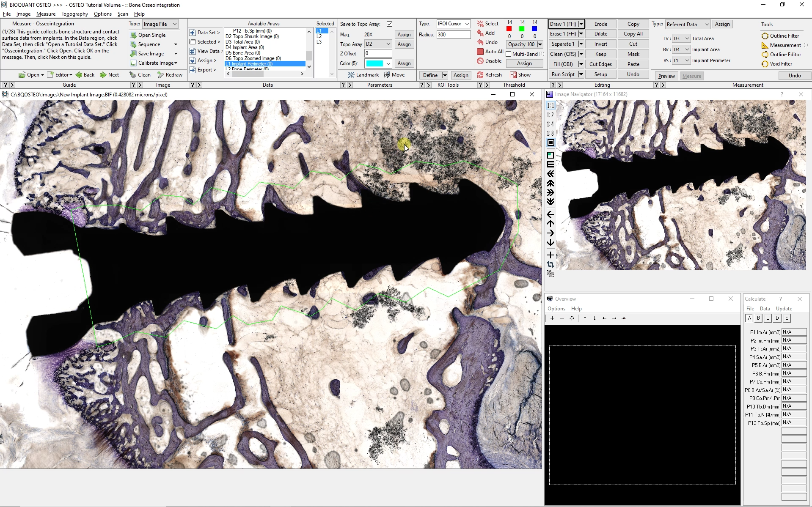Open the Topography menu
The image size is (812, 507).
click(74, 14)
